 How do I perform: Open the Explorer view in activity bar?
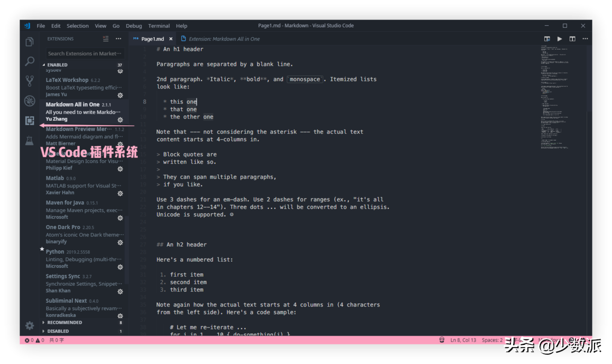(30, 42)
